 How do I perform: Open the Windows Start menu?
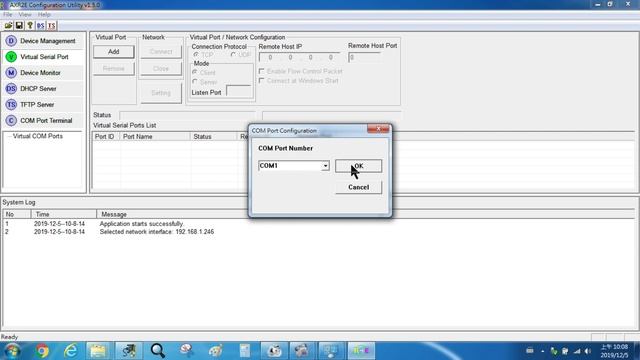coord(12,351)
